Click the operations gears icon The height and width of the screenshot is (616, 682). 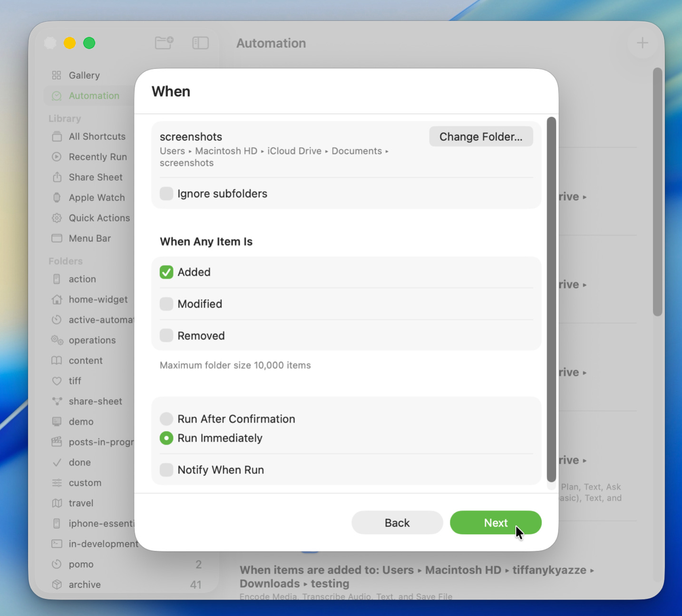pyautogui.click(x=57, y=340)
